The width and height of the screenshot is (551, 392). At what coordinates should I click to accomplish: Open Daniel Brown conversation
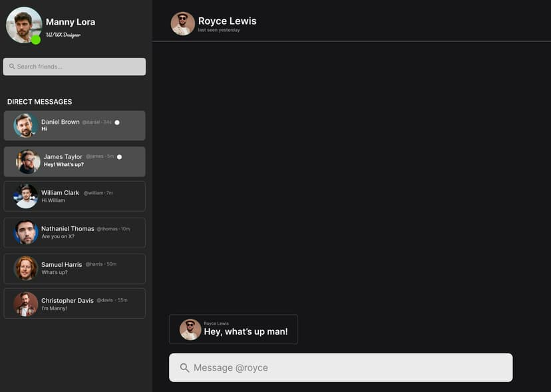click(x=75, y=125)
